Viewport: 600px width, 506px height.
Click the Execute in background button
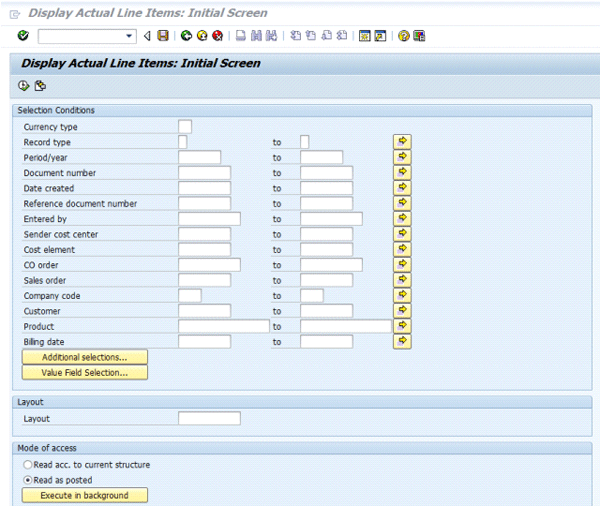(84, 495)
